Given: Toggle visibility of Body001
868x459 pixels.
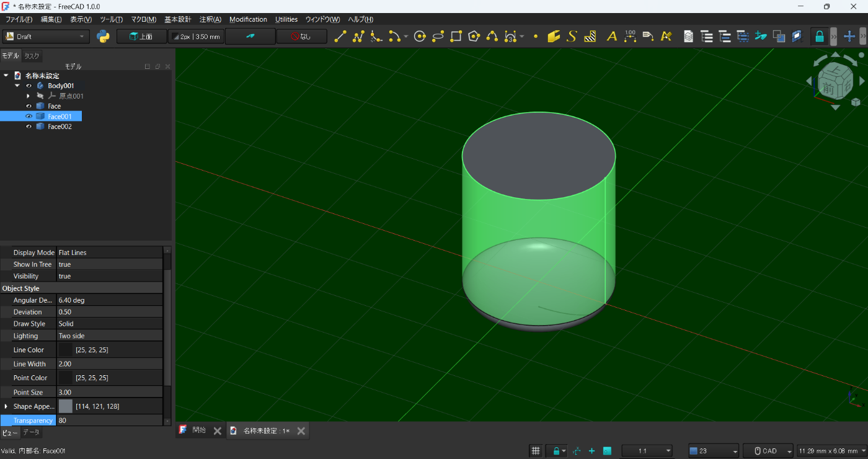Looking at the screenshot, I should click(x=29, y=86).
